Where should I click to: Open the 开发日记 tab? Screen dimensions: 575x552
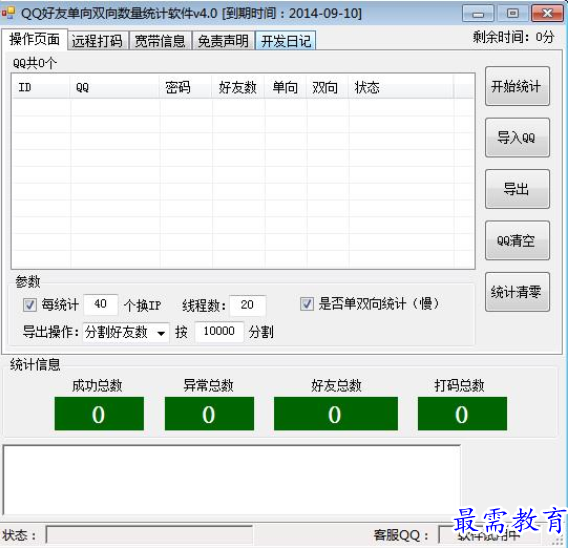(x=286, y=40)
